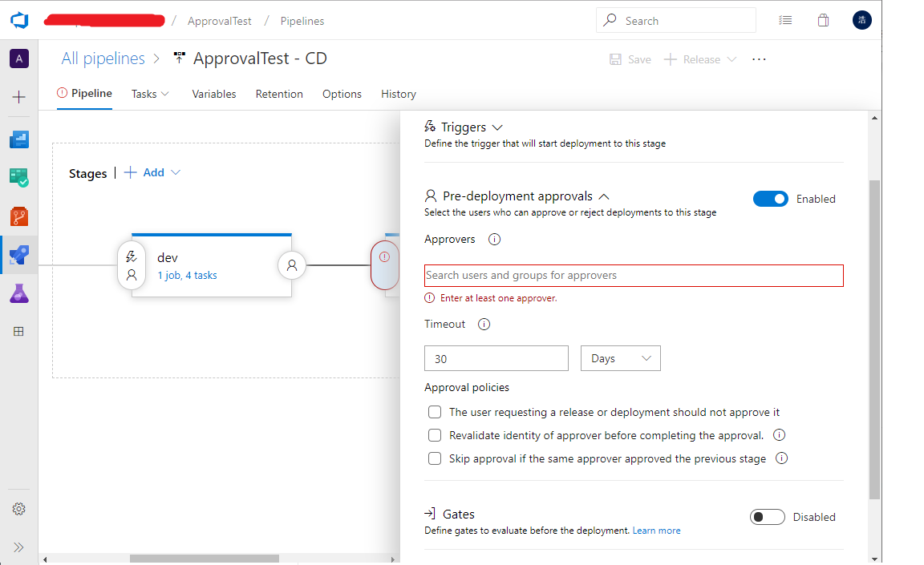Open ApprovalTest breadcrumb link
Screen dimensions: 924x565
219,21
